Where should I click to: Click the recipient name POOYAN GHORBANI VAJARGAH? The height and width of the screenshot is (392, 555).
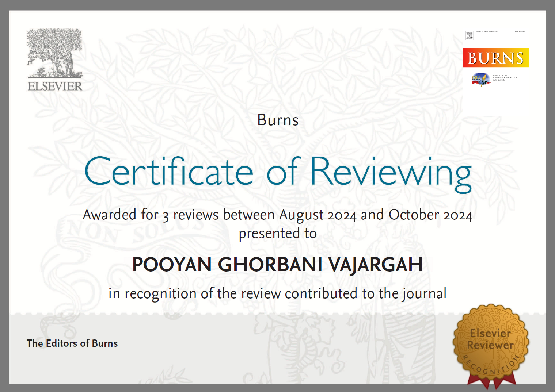pos(277,265)
